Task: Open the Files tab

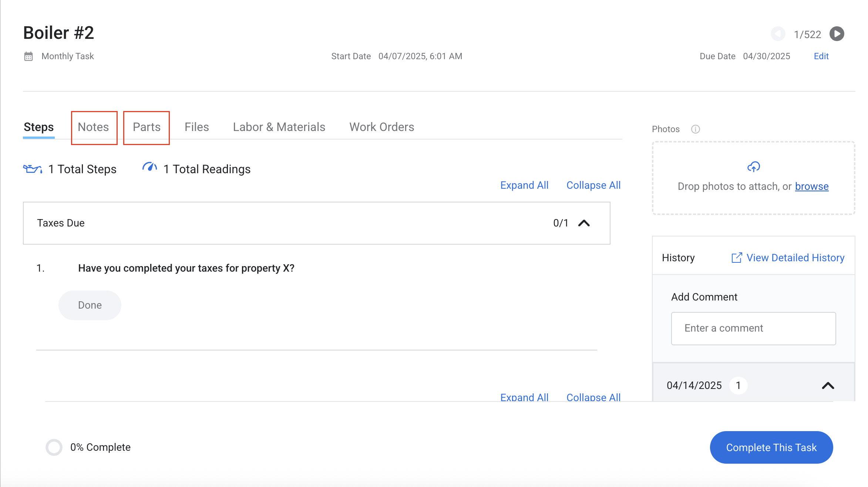Action: (197, 127)
